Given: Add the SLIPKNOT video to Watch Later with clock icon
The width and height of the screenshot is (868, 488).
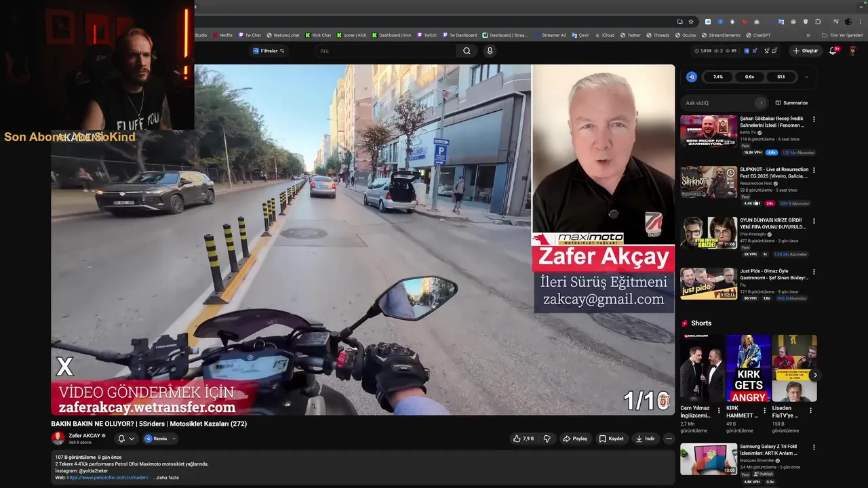Looking at the screenshot, I should [730, 173].
